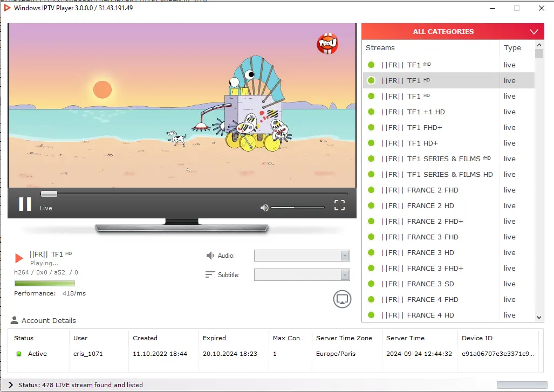554x392 pixels.
Task: Select the TF1 FHD+ stream
Action: [x=449, y=127]
